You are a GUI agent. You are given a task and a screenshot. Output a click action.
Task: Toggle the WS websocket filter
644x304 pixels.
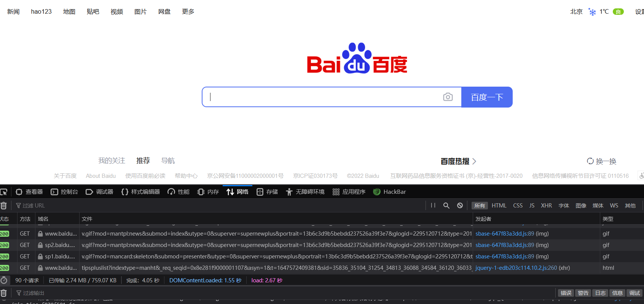click(x=614, y=206)
